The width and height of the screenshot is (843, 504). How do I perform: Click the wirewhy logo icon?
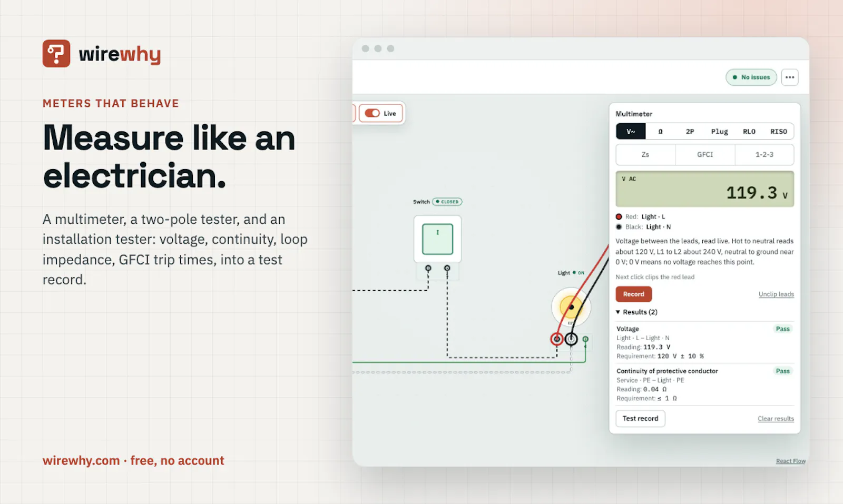click(56, 54)
